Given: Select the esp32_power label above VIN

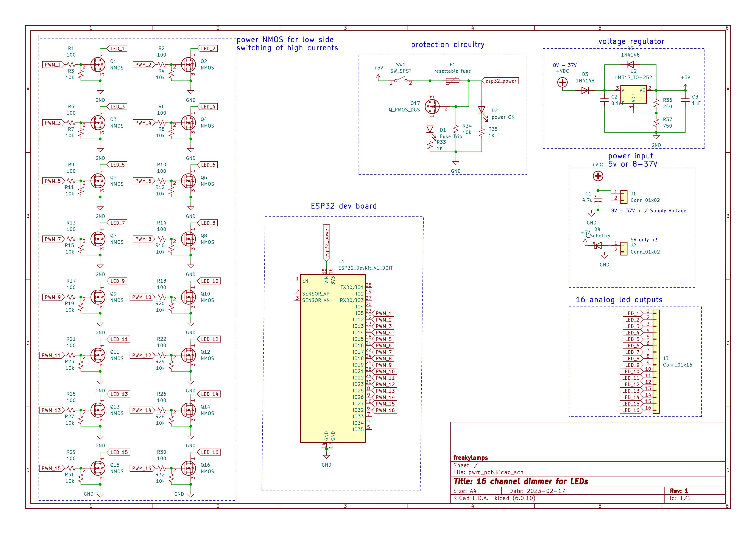Looking at the screenshot, I should (327, 243).
